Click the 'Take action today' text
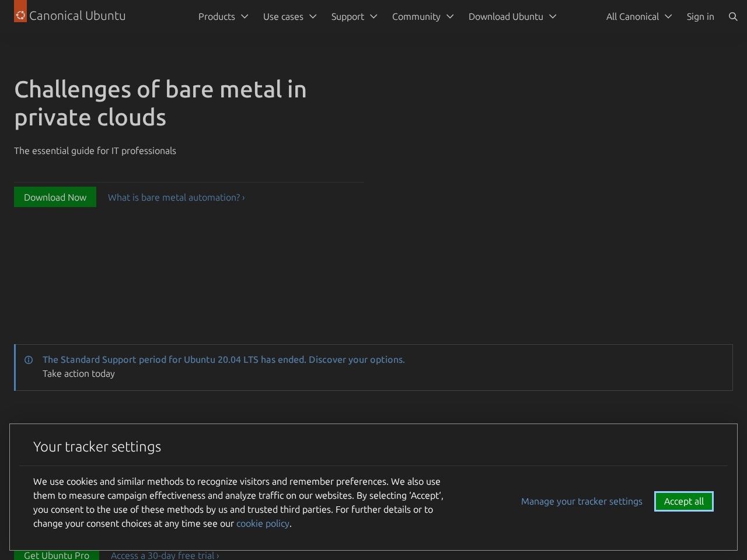747x560 pixels. coord(79,373)
